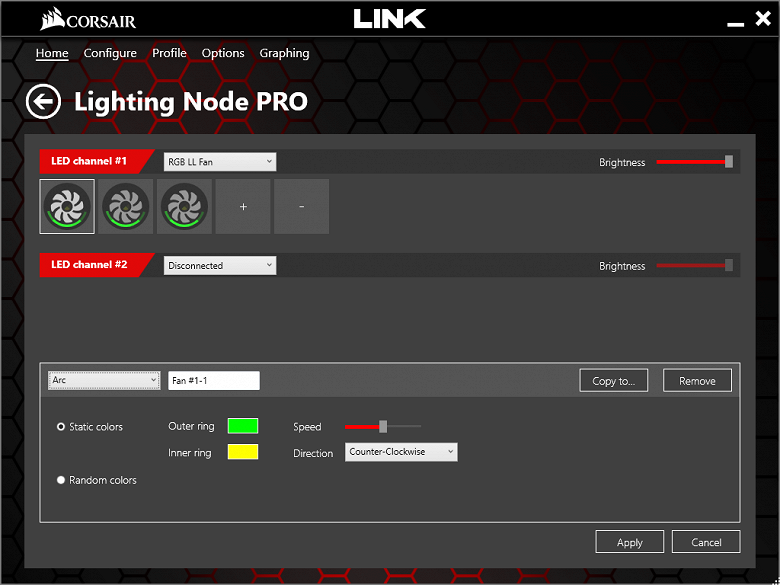Open the Options menu
Viewport: 780px width, 585px height.
pyautogui.click(x=223, y=53)
